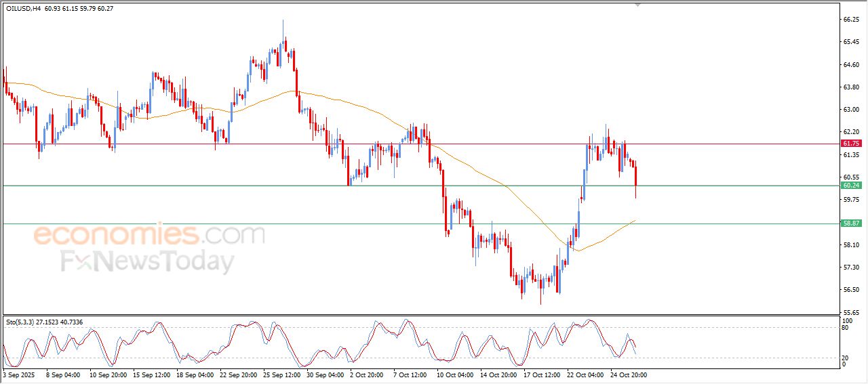Click the stochastic 80 level label
This screenshot has width=868, height=384.
coord(844,328)
